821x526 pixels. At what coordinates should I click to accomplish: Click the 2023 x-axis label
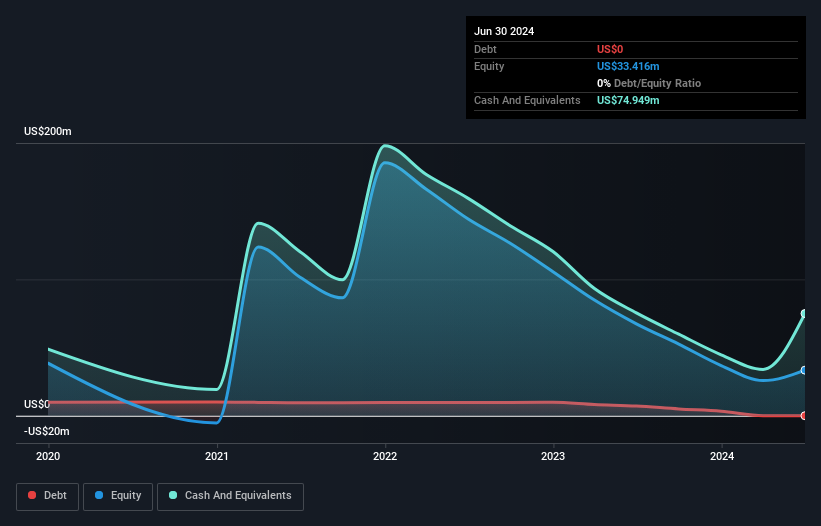(x=553, y=456)
